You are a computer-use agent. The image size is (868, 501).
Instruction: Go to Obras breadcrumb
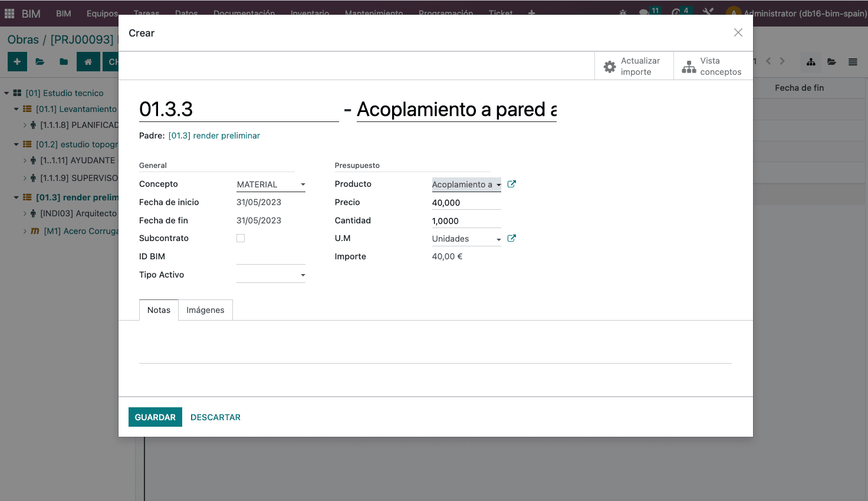point(23,39)
